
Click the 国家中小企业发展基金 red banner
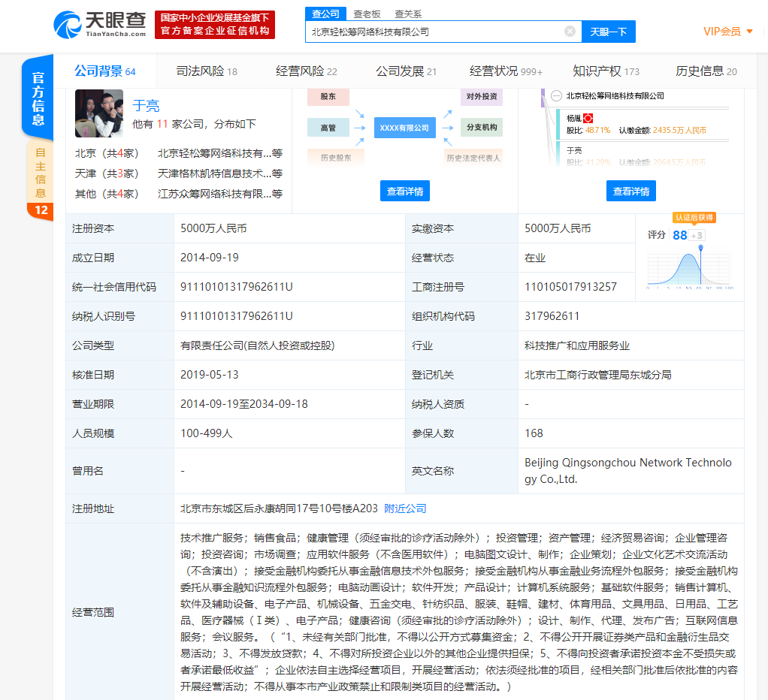(x=215, y=25)
